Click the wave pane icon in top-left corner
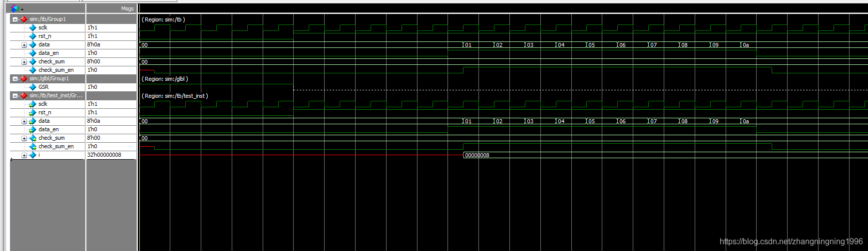868x251 pixels. [14, 8]
